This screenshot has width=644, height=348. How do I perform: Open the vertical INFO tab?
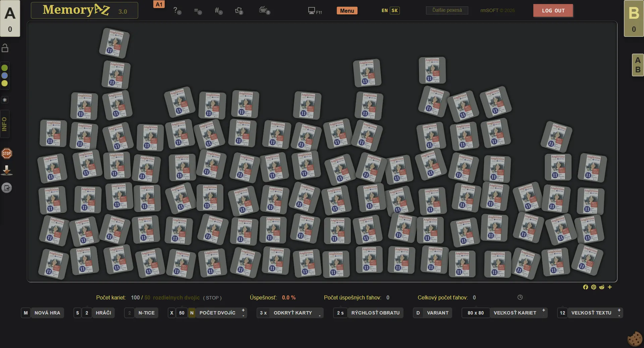click(x=5, y=124)
